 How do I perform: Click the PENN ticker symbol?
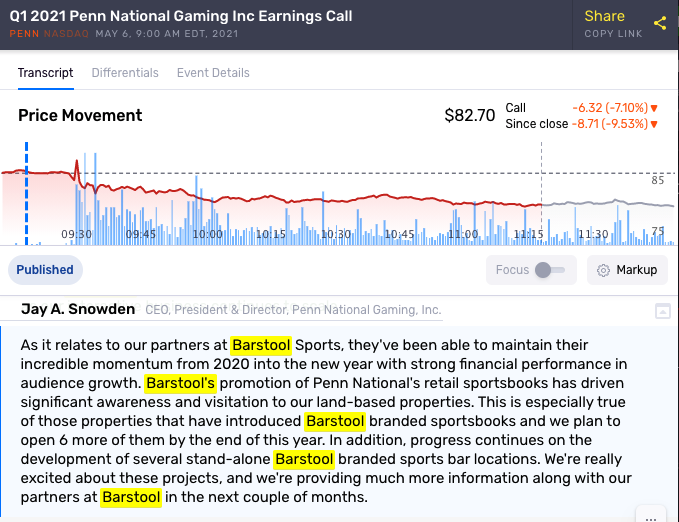click(24, 34)
